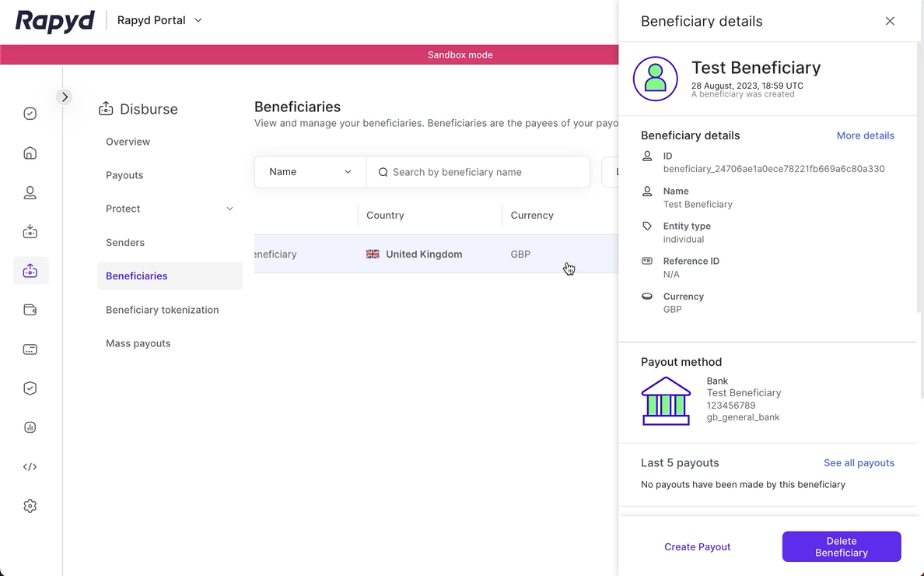Expand the collapsed left sidebar via chevron arrow
Image resolution: width=924 pixels, height=576 pixels.
coord(65,97)
